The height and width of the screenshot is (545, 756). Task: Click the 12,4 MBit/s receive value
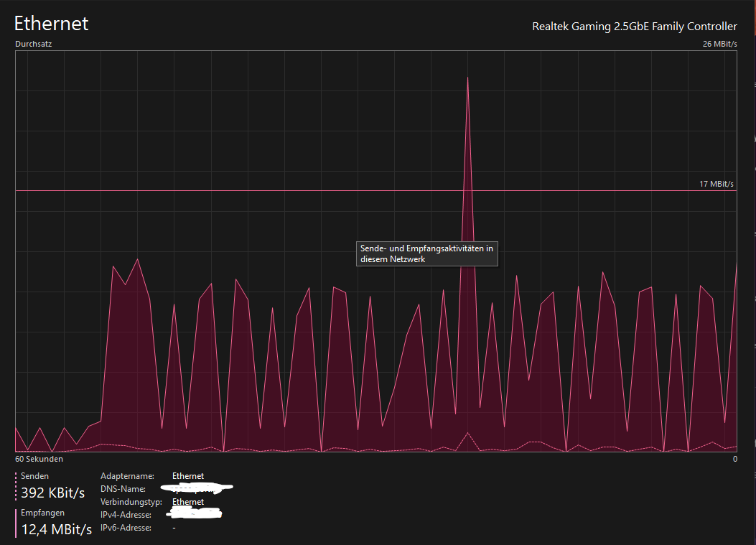pyautogui.click(x=57, y=529)
